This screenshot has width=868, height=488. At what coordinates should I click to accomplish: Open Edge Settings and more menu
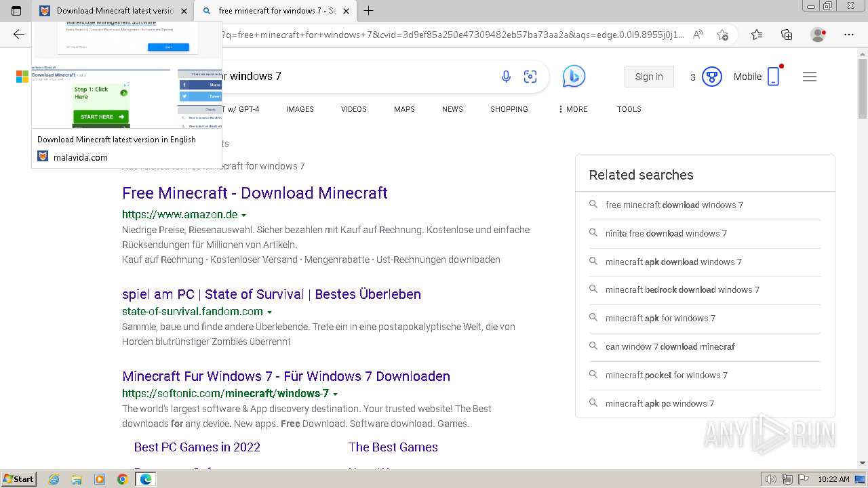[849, 35]
